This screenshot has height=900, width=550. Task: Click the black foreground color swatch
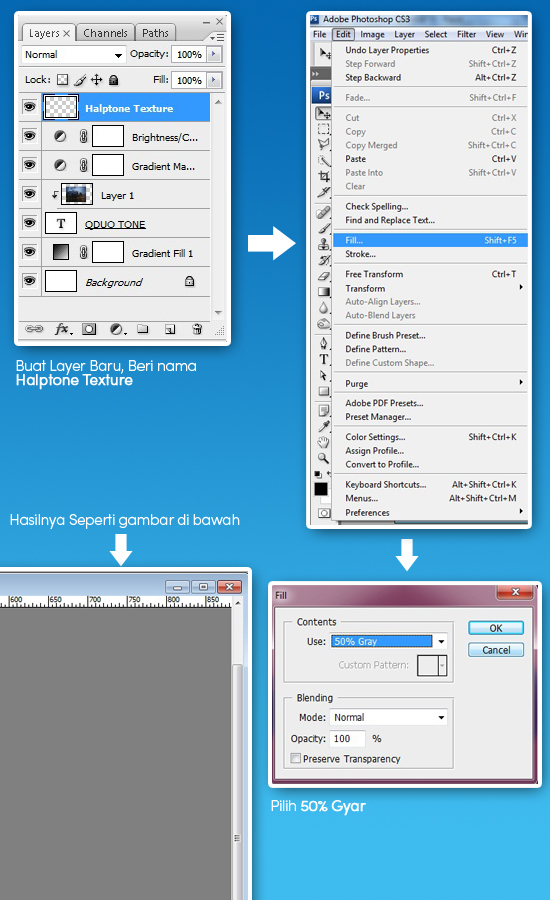click(321, 489)
